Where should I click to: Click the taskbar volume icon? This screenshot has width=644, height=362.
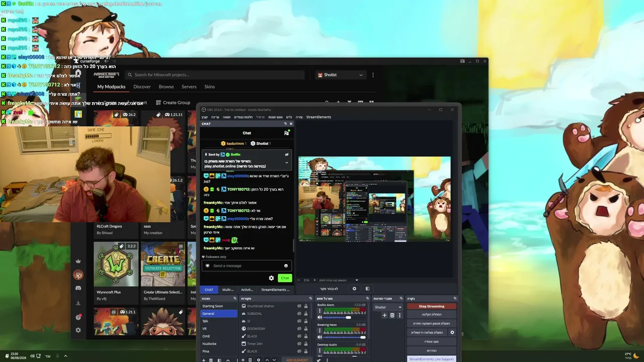click(x=32, y=356)
